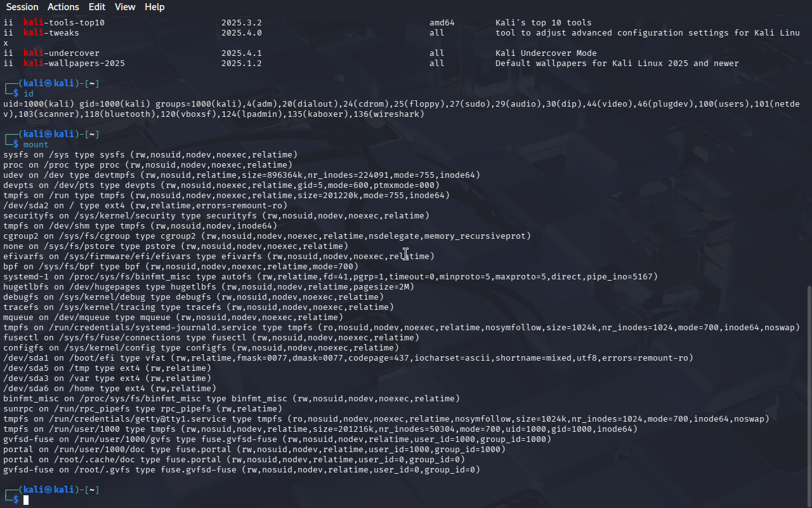Open the Help menu
The width and height of the screenshot is (812, 508).
[x=154, y=7]
